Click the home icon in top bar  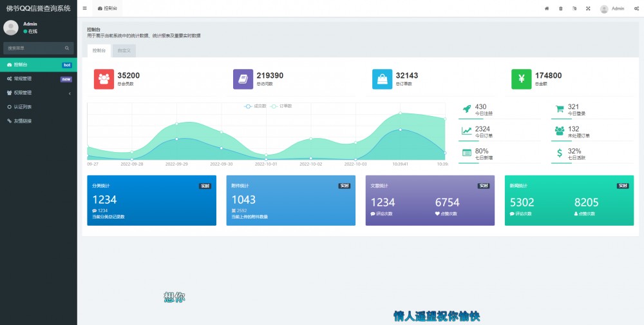[547, 8]
